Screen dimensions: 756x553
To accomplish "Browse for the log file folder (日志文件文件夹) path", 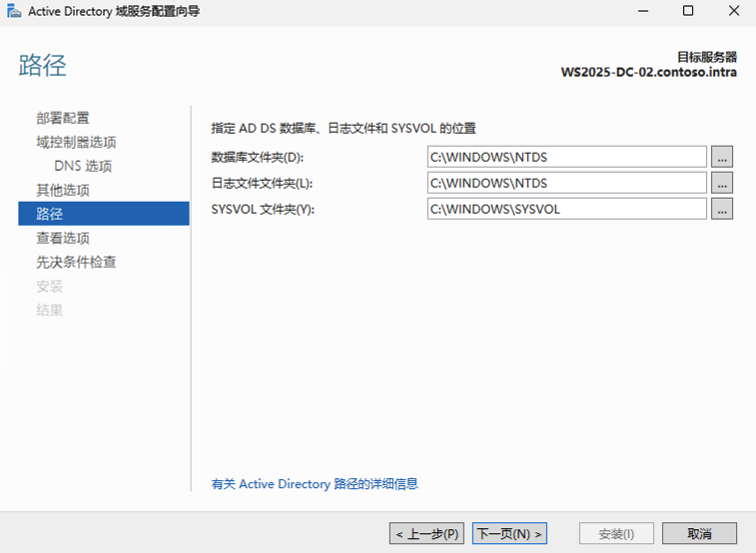I will [722, 183].
